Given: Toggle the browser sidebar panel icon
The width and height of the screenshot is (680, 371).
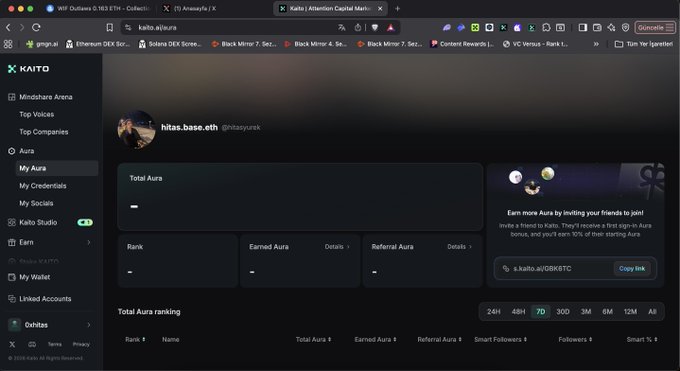Looking at the screenshot, I should click(583, 27).
